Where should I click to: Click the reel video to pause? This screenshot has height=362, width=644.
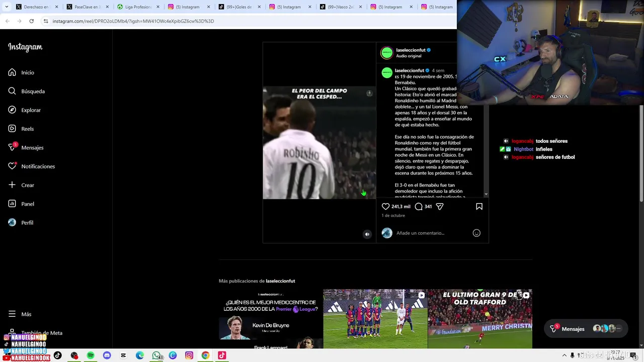[319, 143]
